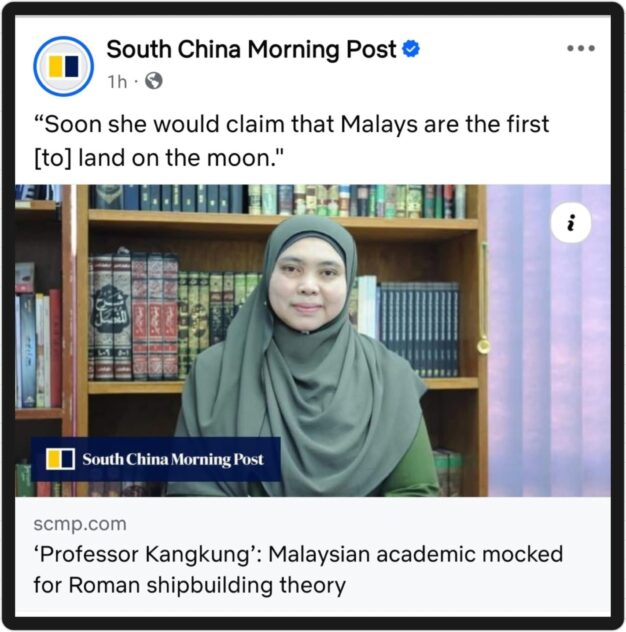The height and width of the screenshot is (632, 626).
Task: Click the globe public-audience icon
Action: click(x=154, y=81)
